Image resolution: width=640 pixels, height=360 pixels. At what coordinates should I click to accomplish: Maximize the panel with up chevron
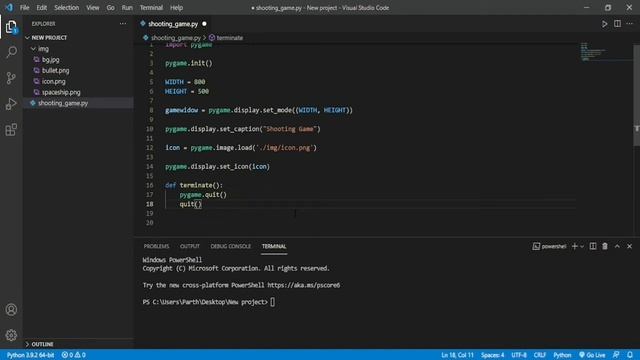[x=617, y=246]
